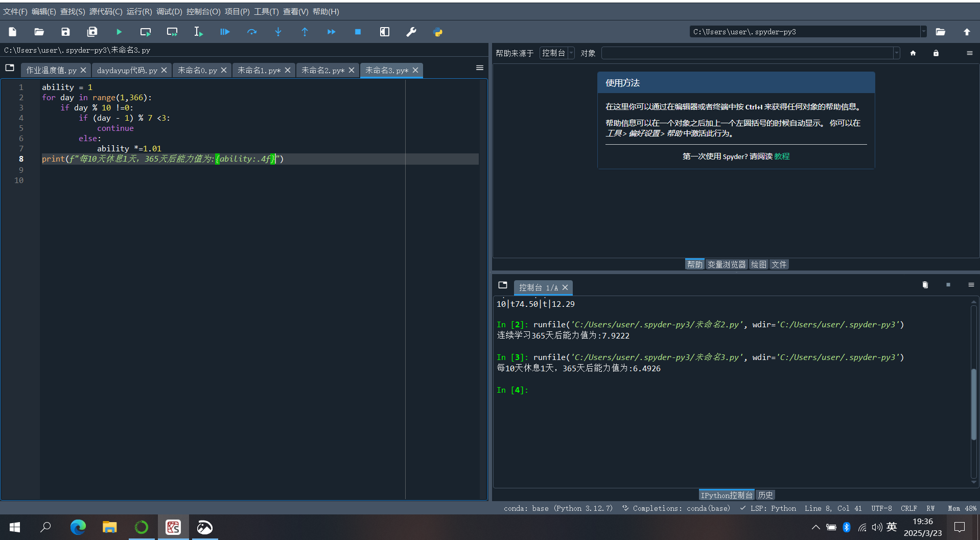Image resolution: width=980 pixels, height=540 pixels.
Task: Click LSP: Python status entry
Action: (768, 508)
